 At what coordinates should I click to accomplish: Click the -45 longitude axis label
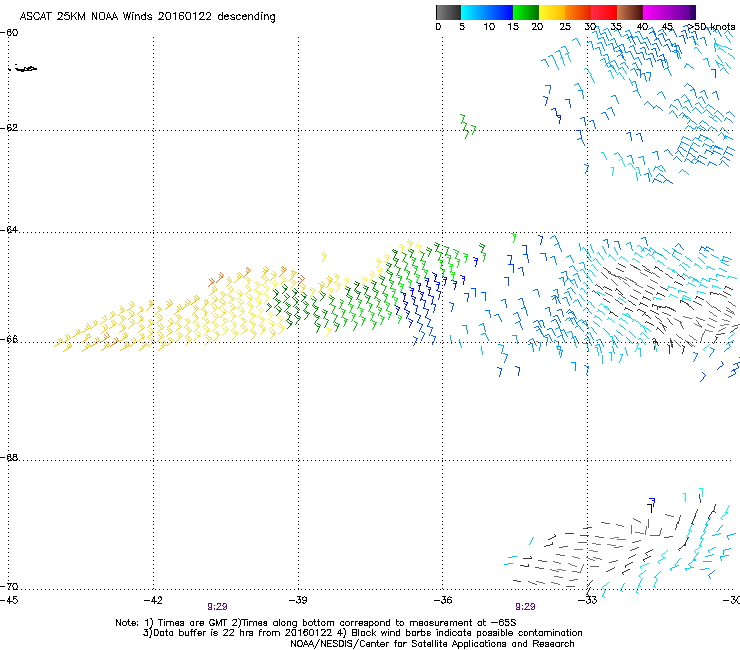(x=9, y=600)
